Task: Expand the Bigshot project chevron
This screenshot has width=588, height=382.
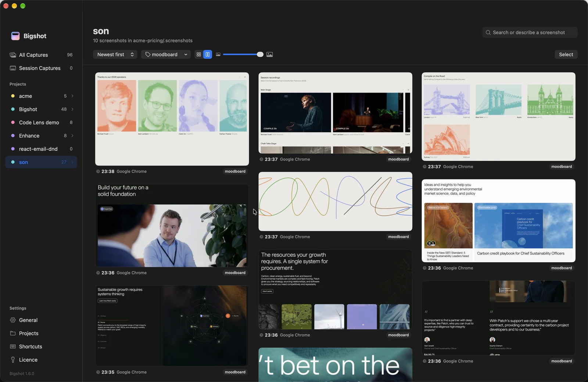Action: [x=72, y=109]
